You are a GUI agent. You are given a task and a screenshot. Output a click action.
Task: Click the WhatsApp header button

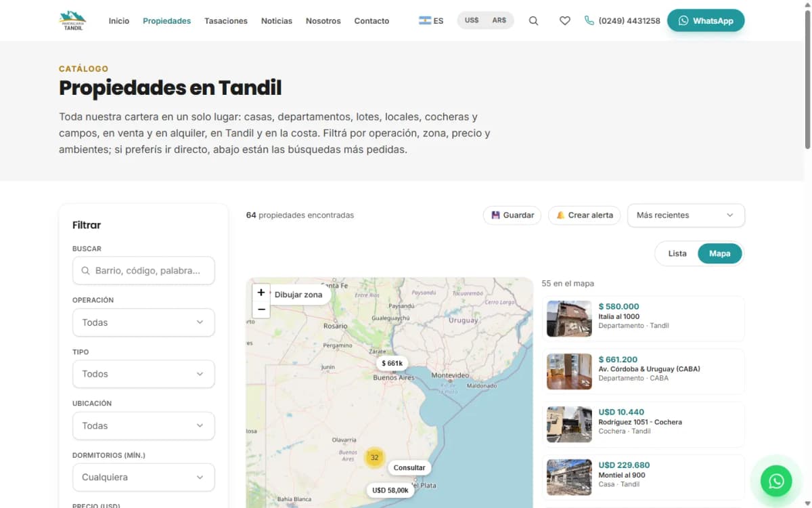click(x=706, y=20)
